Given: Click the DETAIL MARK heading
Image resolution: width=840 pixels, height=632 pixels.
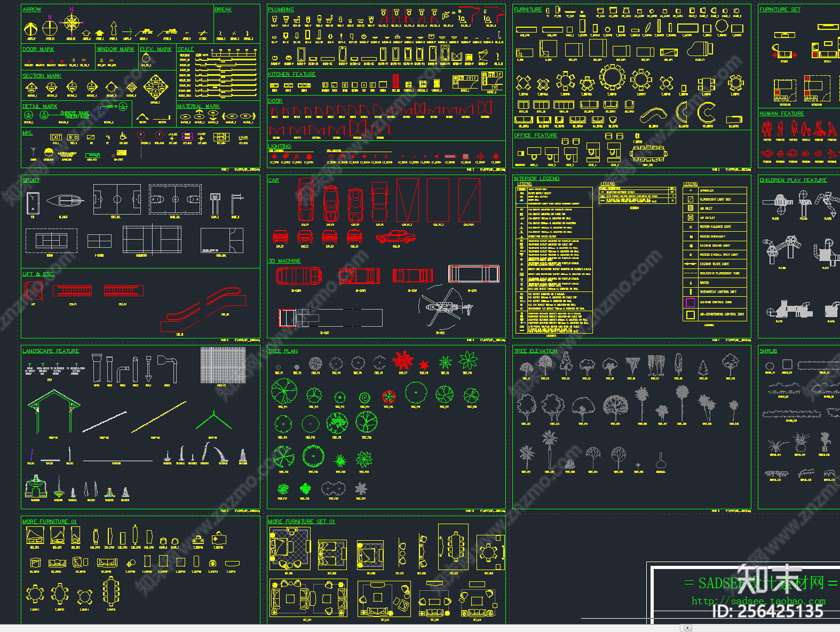Looking at the screenshot, I should tap(40, 106).
